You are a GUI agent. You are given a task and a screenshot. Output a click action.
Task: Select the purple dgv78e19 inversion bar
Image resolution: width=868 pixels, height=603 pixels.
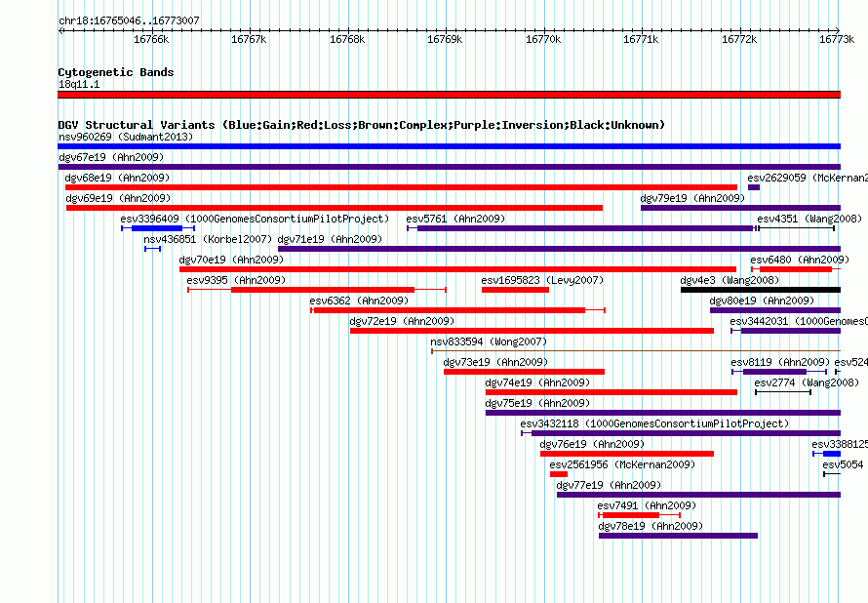click(x=678, y=536)
